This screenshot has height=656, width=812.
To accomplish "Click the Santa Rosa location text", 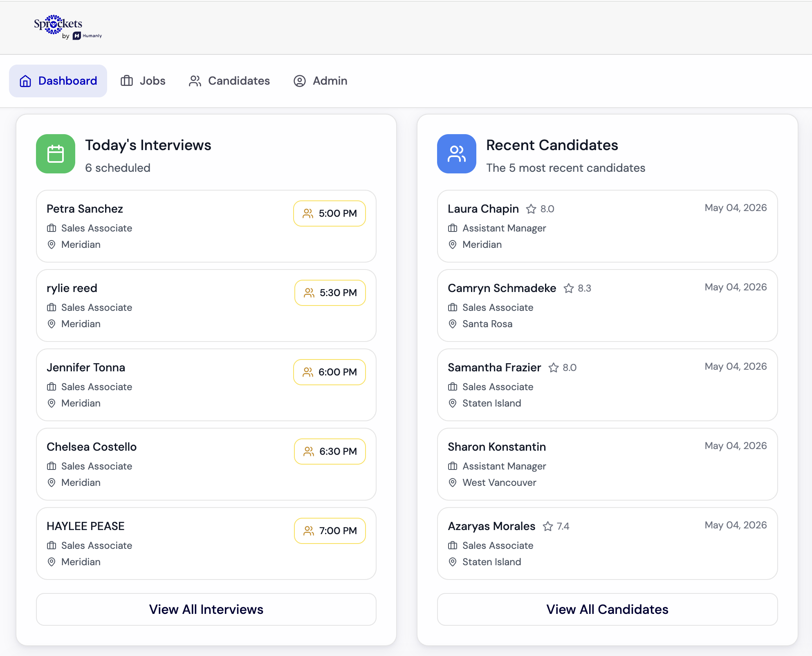I will pos(487,324).
